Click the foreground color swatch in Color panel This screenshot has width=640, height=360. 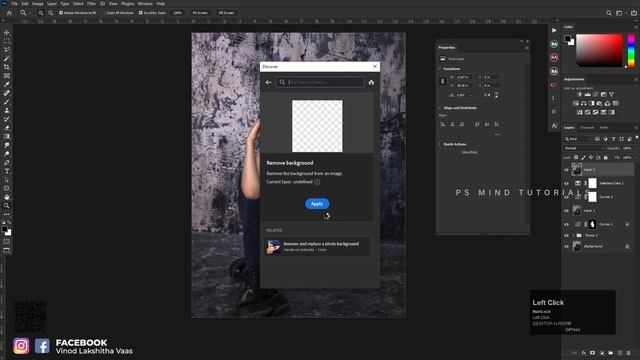567,39
